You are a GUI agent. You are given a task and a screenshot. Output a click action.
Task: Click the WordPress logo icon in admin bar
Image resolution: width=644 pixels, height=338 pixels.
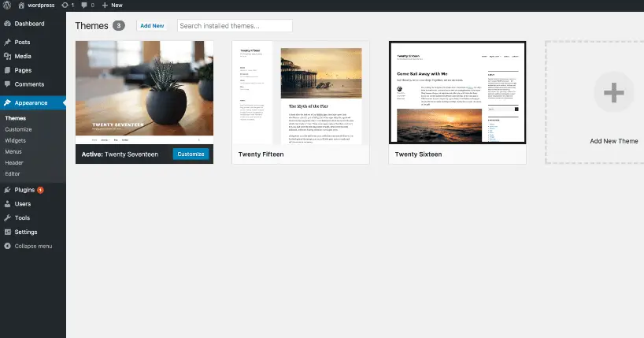pos(7,6)
